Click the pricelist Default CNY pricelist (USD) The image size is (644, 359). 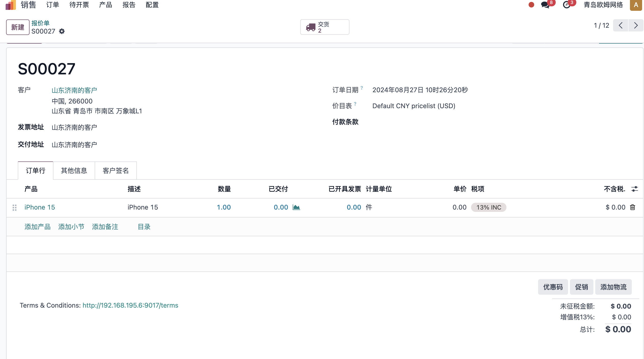[x=414, y=106]
